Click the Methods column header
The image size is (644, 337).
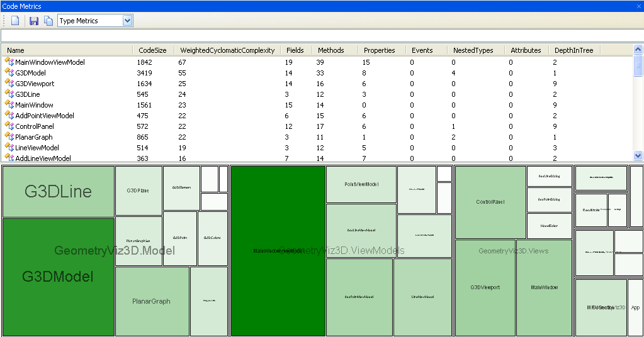tap(330, 50)
